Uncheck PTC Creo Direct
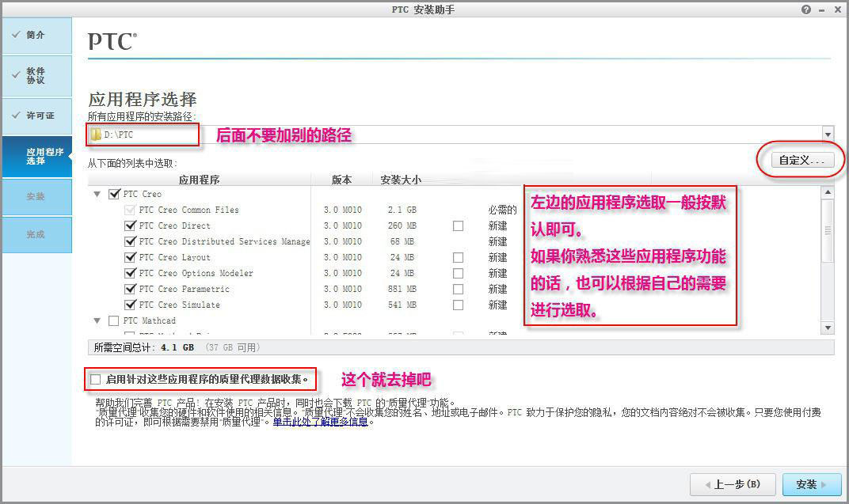Viewport: 849px width, 504px height. (x=130, y=225)
